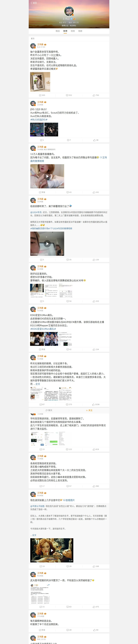
Task: Repost the 波伏娃 post with 19 reposts
Action: 42,566
